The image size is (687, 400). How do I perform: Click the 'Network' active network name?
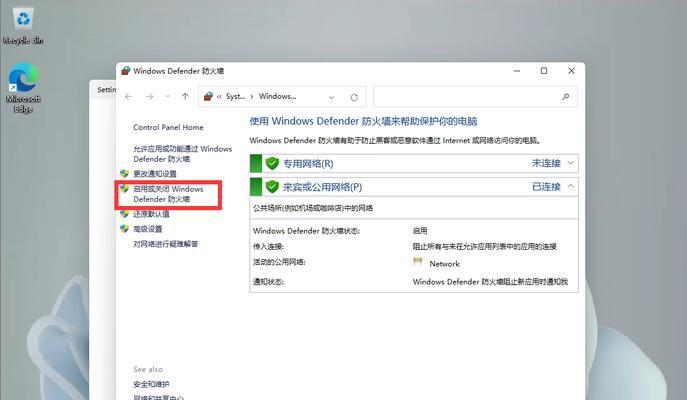444,264
